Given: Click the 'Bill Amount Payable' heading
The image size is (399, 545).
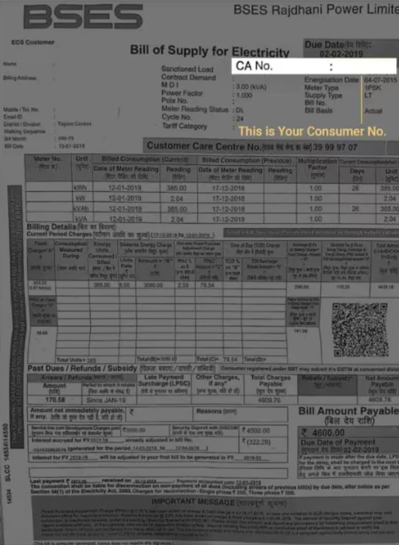Looking at the screenshot, I should coord(349,411).
